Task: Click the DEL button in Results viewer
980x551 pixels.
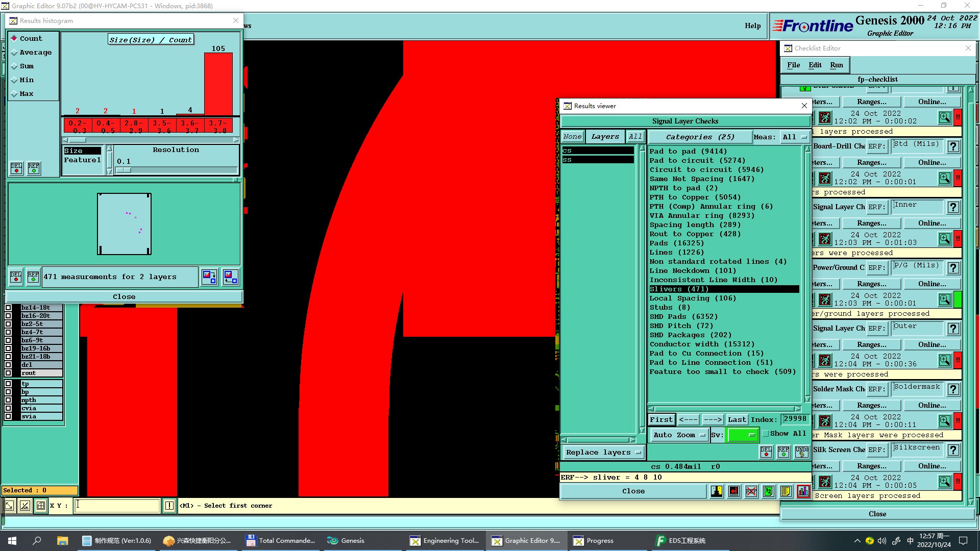Action: (x=766, y=452)
